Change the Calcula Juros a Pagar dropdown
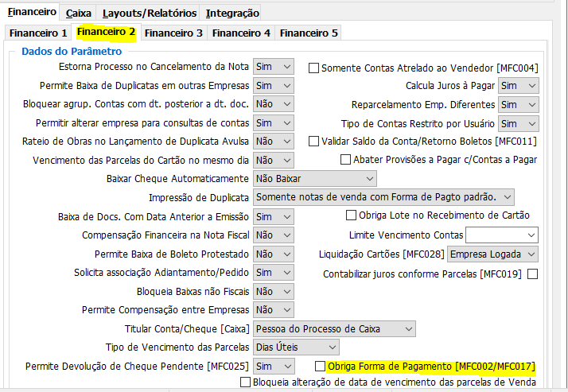The height and width of the screenshot is (392, 568). click(518, 86)
